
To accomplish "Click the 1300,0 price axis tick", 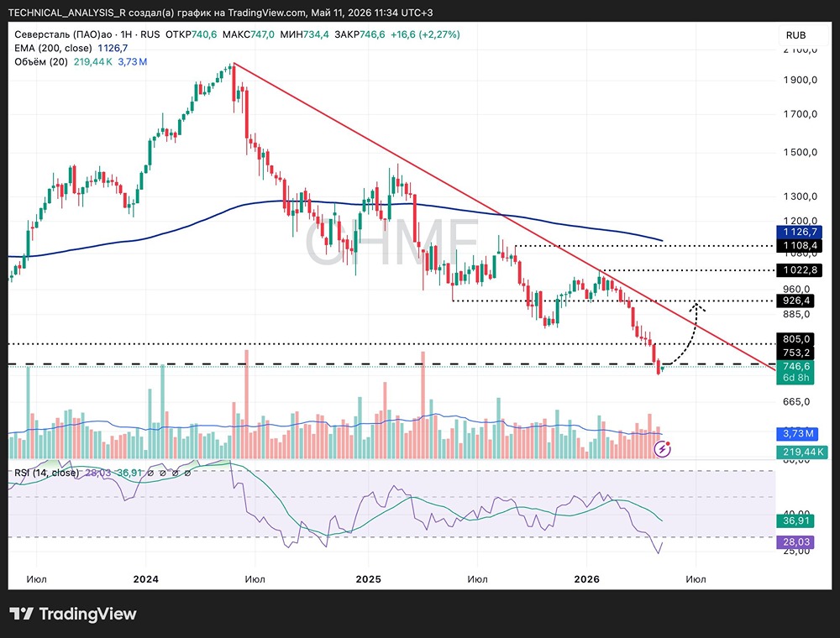I will point(800,196).
